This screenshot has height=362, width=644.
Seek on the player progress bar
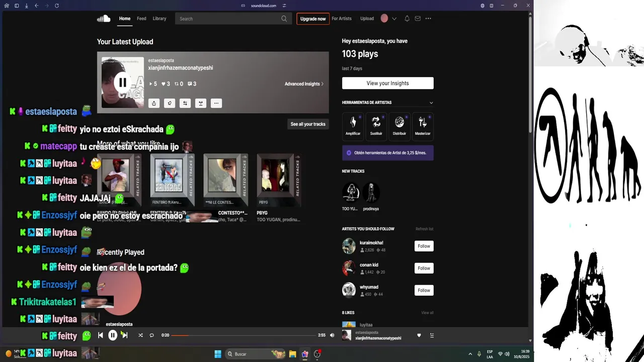(x=244, y=335)
